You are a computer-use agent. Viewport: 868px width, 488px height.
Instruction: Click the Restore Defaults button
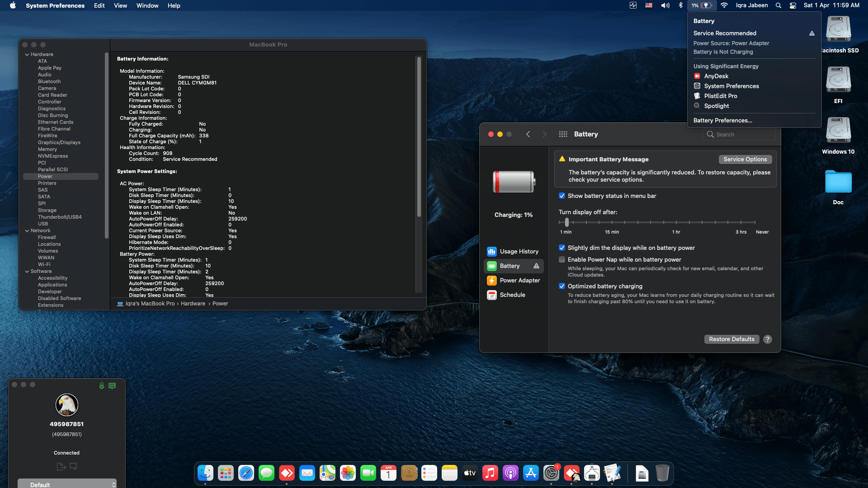point(731,339)
